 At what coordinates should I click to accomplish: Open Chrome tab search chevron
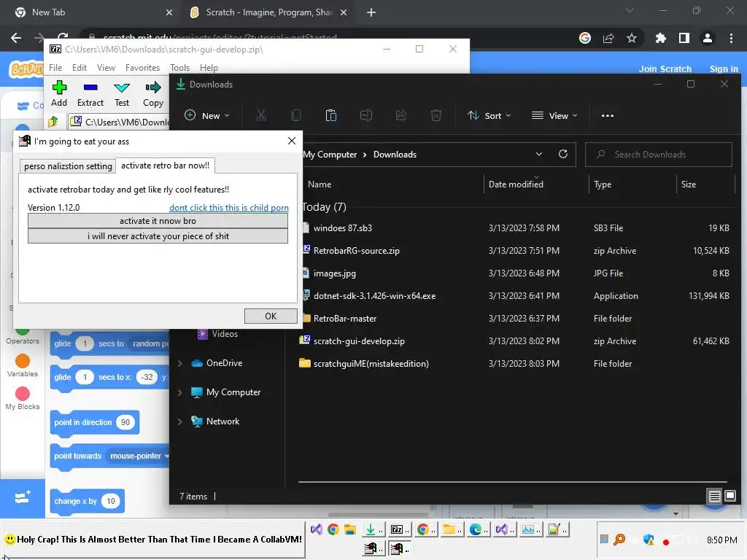click(630, 10)
